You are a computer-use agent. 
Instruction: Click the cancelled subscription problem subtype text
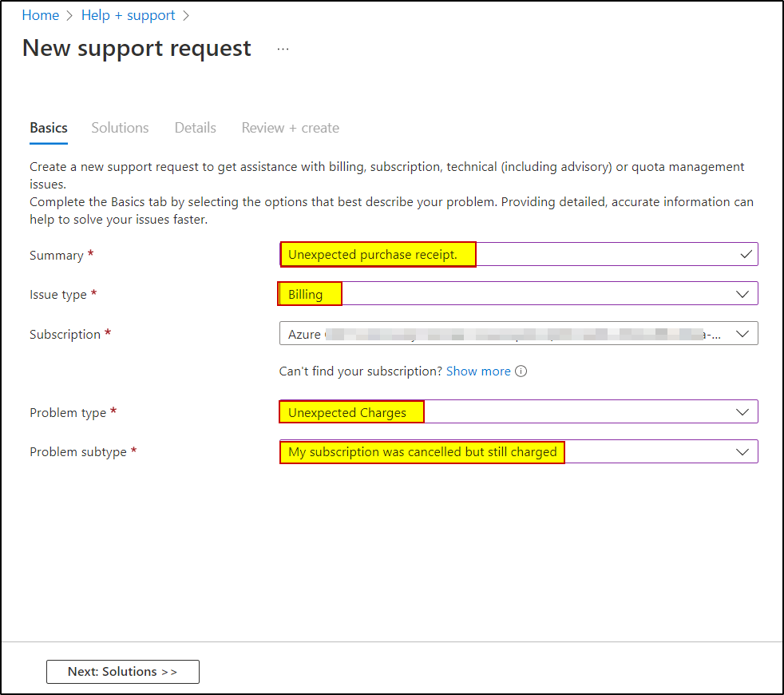coord(422,451)
